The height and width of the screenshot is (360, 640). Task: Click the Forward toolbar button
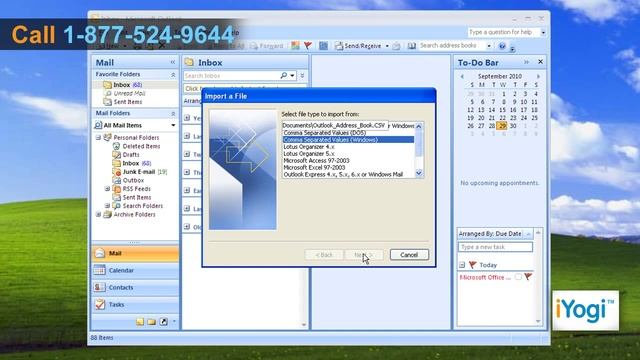coord(267,46)
